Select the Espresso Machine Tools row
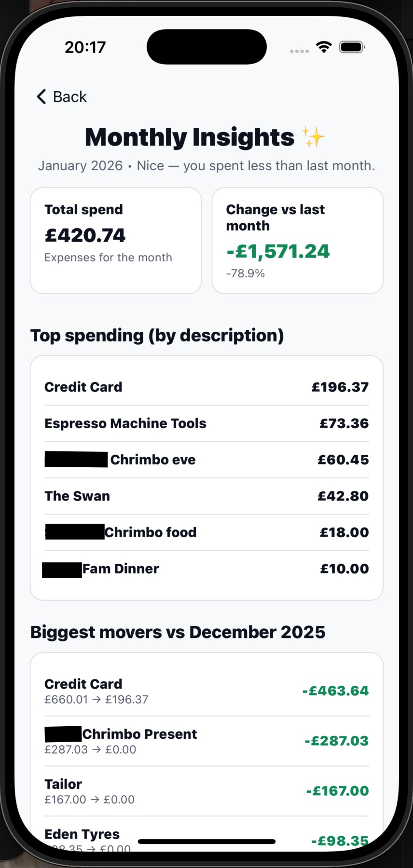 pos(206,423)
